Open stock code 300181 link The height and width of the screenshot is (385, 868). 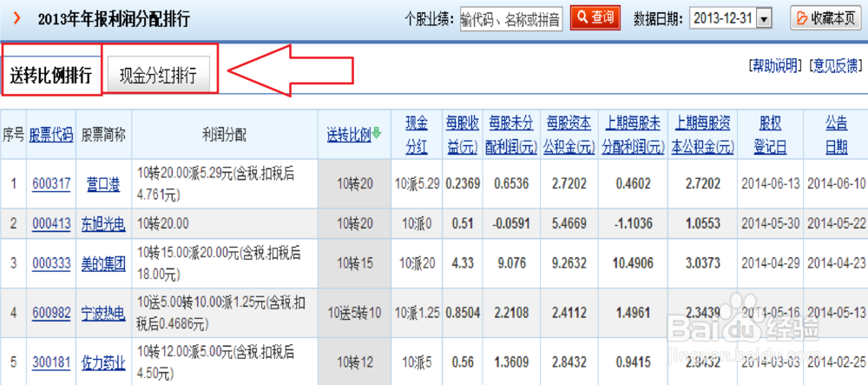(x=51, y=363)
